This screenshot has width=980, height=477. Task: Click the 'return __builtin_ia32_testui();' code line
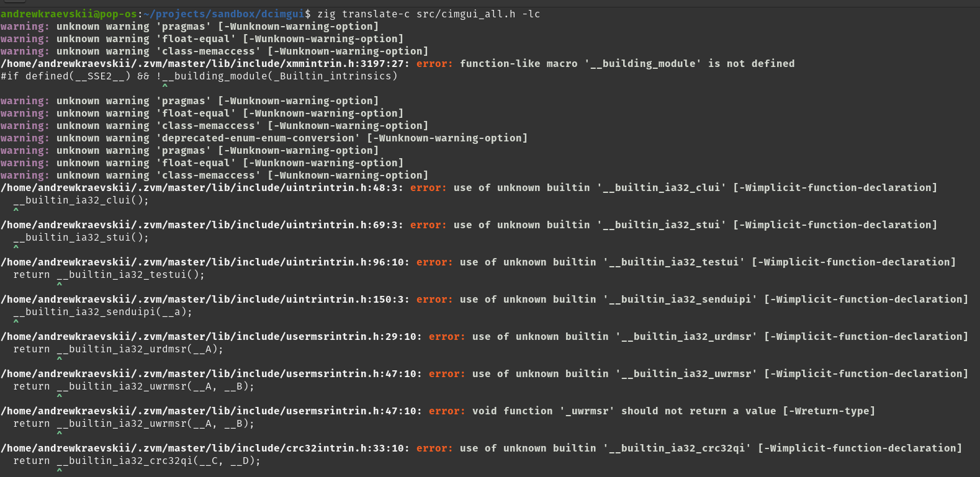[x=109, y=275]
